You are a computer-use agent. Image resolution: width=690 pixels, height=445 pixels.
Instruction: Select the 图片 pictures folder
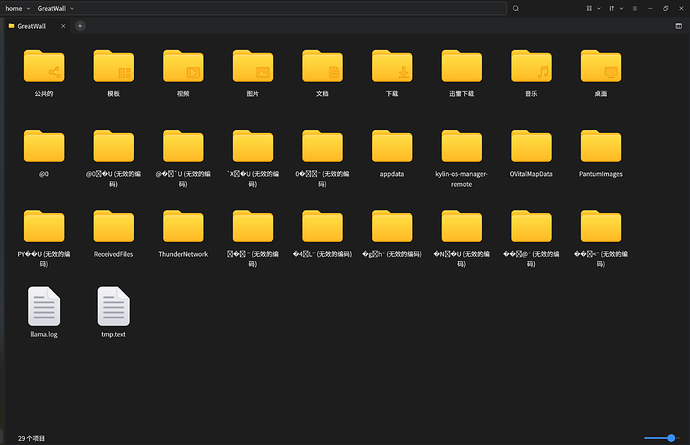point(253,66)
